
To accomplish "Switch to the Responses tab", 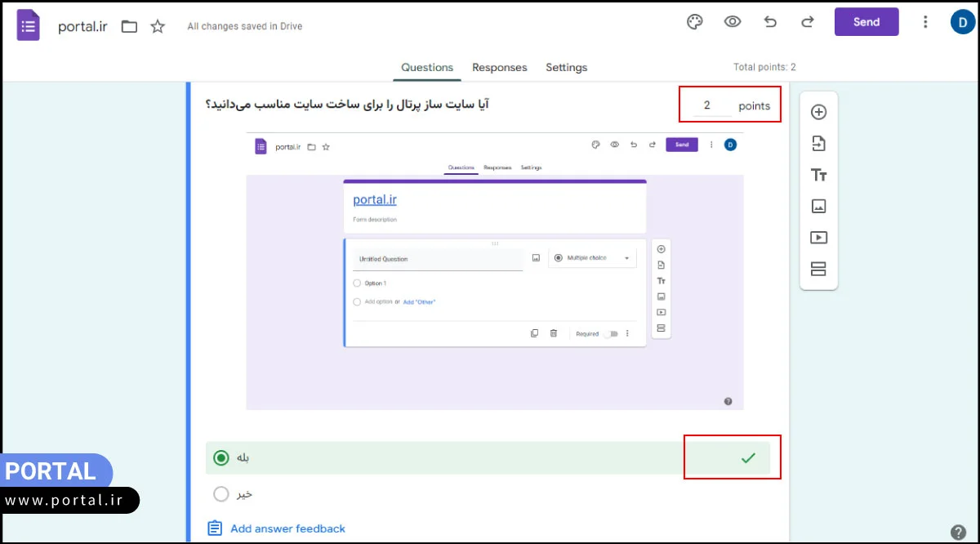I will click(499, 68).
